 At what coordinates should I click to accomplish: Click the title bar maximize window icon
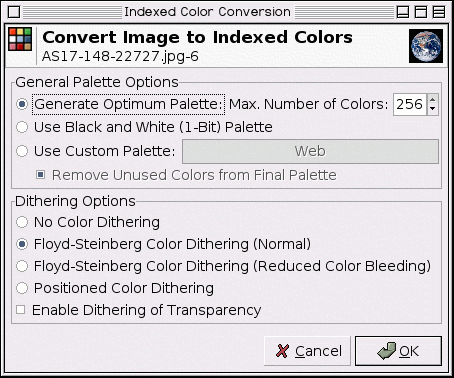[421, 12]
